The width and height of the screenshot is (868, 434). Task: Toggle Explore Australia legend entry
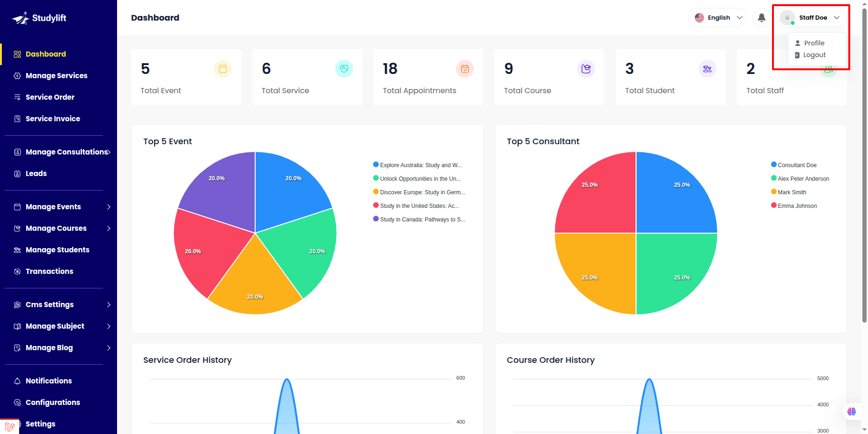tap(417, 165)
